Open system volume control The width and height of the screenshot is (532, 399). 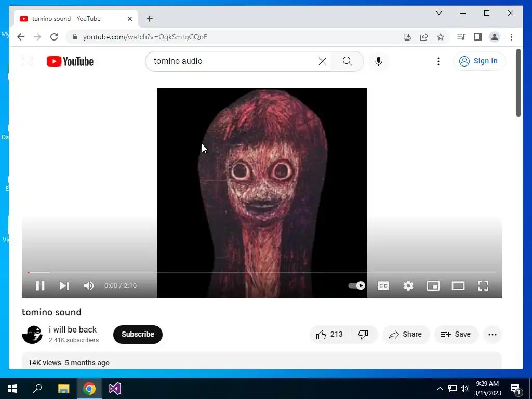464,389
